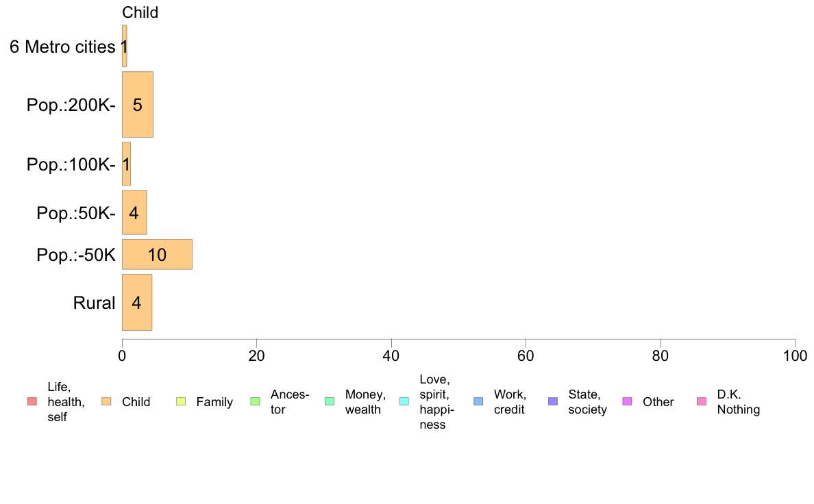Viewport: 814px width, 504px height.
Task: Click the purple State, society legend swatch
Action: coord(553,401)
